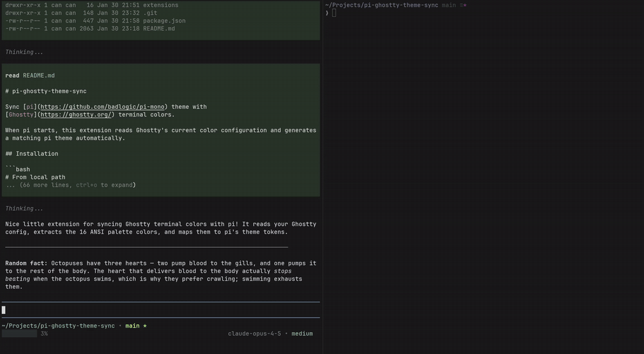Click the context usage progress bar
This screenshot has width=644, height=354.
19,334
